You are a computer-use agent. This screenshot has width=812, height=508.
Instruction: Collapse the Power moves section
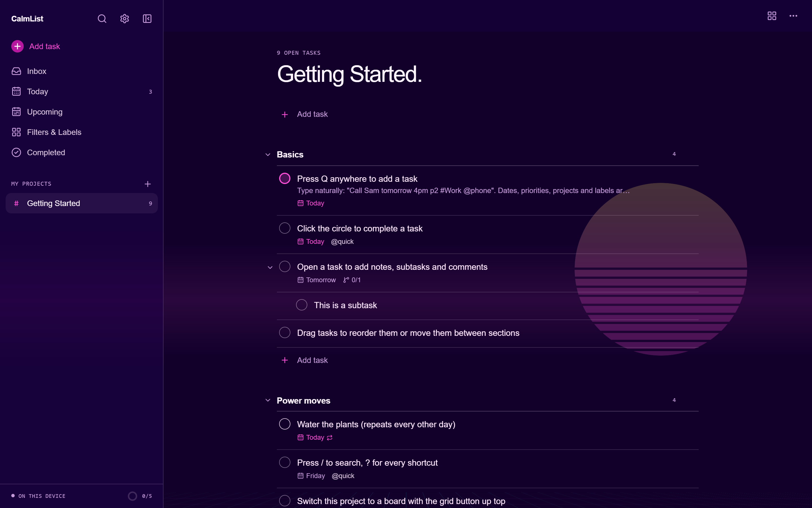268,400
